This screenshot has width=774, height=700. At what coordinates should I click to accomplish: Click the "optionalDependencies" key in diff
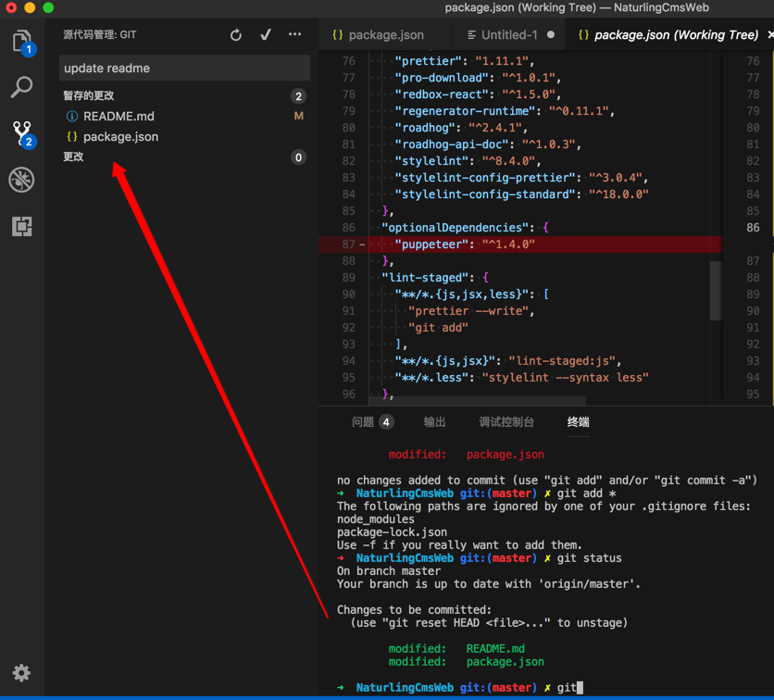[x=455, y=228]
